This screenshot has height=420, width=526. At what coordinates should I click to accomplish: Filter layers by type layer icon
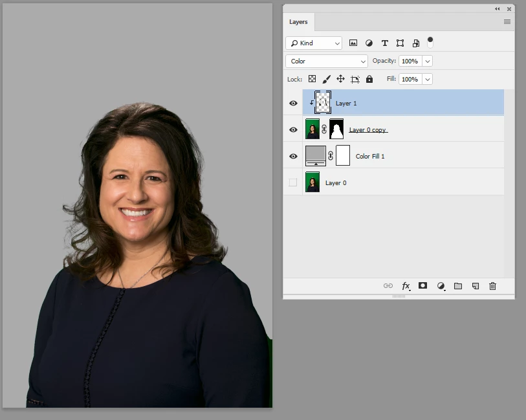[384, 43]
